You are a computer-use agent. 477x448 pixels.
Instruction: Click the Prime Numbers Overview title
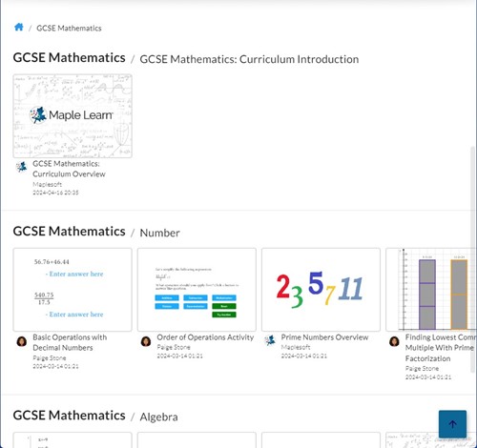[x=324, y=337]
